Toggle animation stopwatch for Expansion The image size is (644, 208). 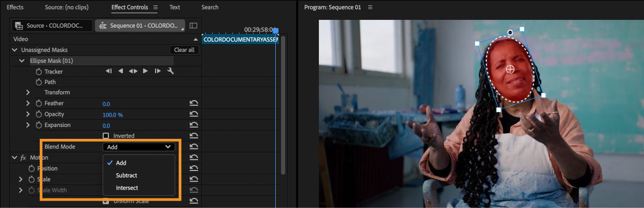39,125
